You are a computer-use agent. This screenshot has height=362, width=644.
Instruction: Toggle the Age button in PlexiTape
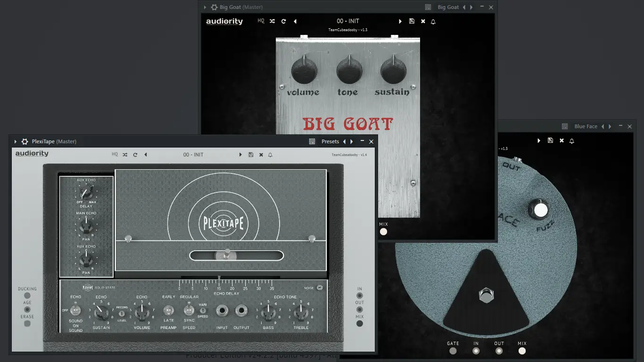point(27,310)
